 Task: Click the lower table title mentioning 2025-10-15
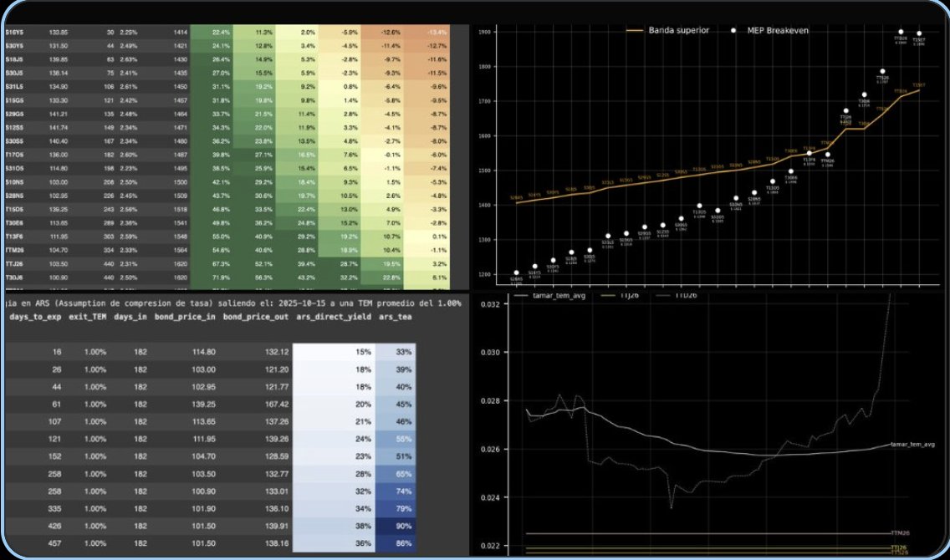pos(232,303)
